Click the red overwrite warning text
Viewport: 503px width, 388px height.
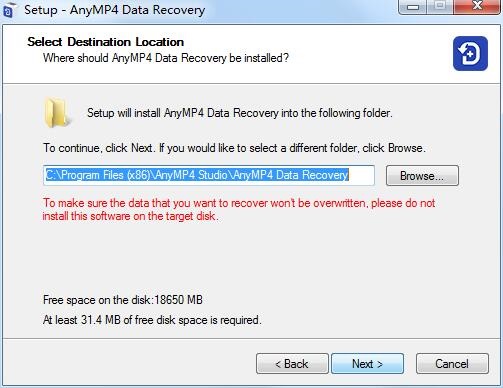click(x=239, y=210)
